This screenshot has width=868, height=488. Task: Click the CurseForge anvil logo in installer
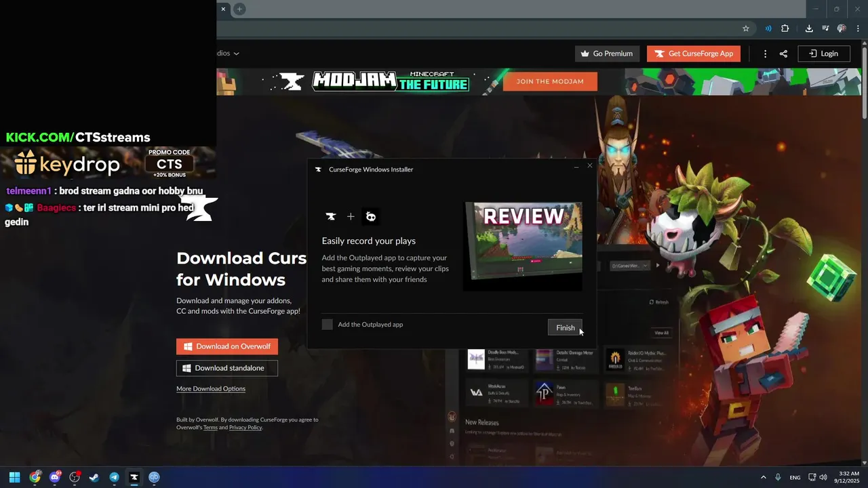331,216
